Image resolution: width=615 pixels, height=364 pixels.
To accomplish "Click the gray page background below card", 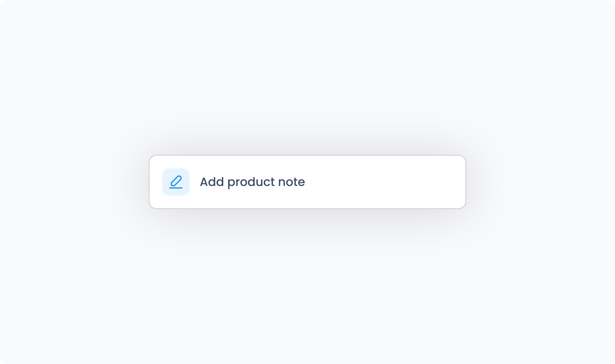I will click(x=307, y=287).
